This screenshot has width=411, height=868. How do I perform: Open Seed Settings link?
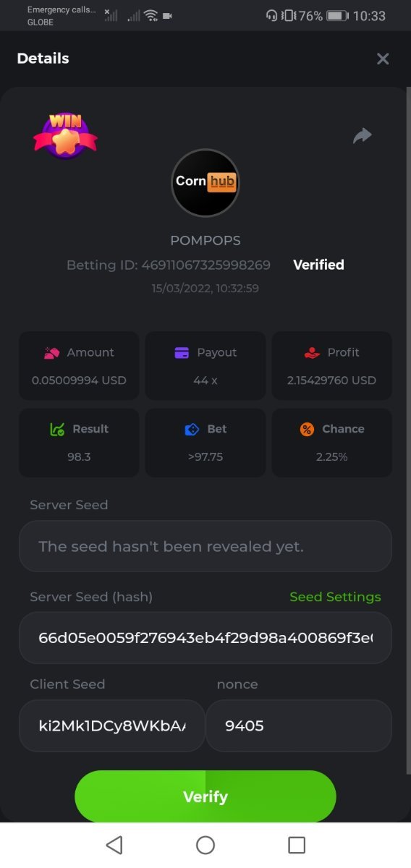335,597
